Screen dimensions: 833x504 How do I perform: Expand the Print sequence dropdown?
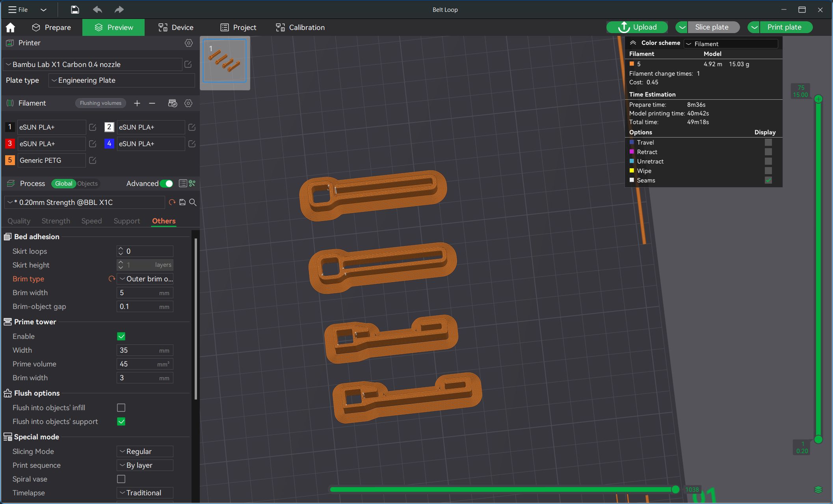145,465
